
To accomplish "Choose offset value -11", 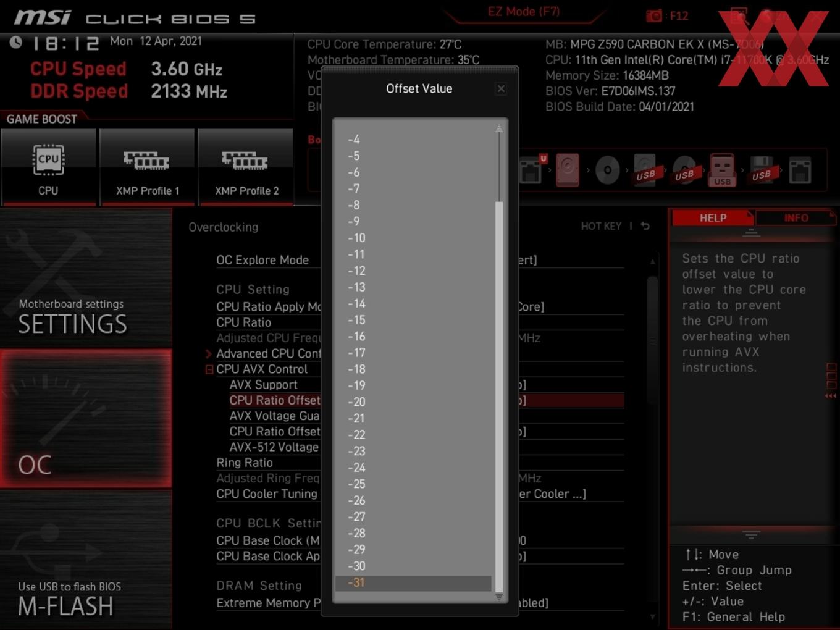I will pos(413,254).
